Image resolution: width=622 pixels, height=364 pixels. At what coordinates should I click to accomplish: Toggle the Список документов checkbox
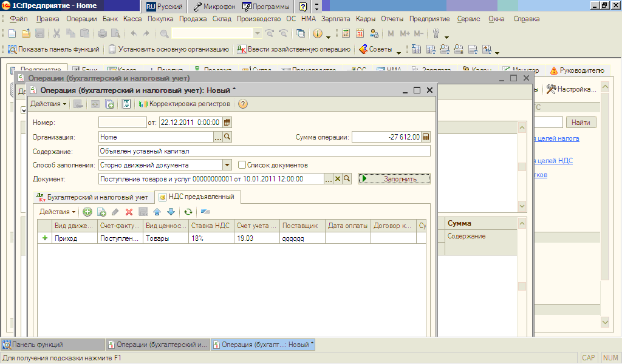pos(242,165)
